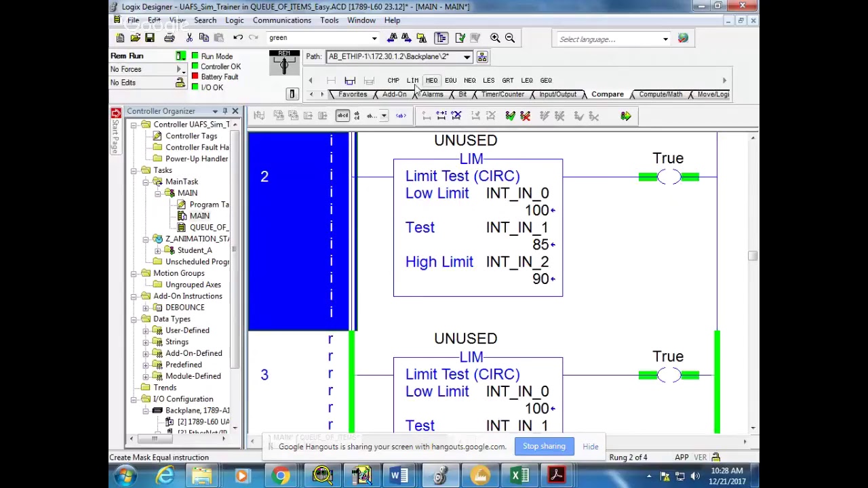The image size is (868, 488).
Task: Open Google Chrome from the taskbar
Action: (281, 476)
